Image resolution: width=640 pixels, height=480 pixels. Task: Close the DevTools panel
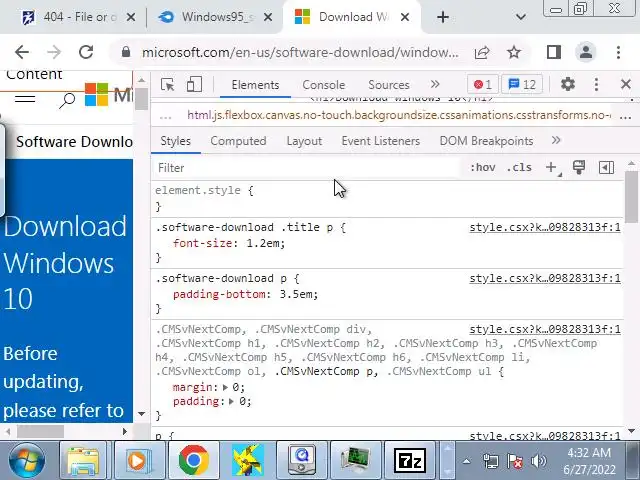(x=626, y=84)
